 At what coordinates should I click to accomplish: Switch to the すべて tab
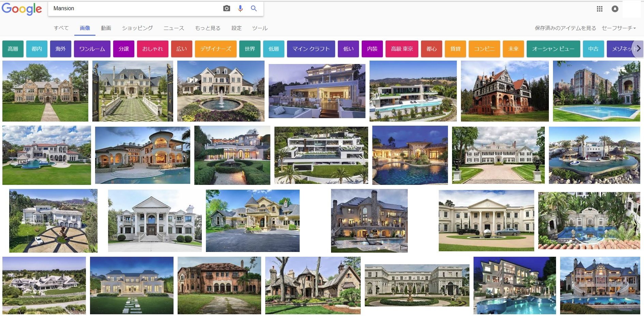click(61, 28)
